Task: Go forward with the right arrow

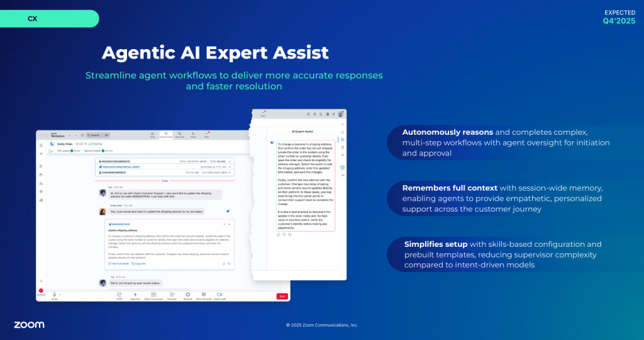Action: pos(76,135)
